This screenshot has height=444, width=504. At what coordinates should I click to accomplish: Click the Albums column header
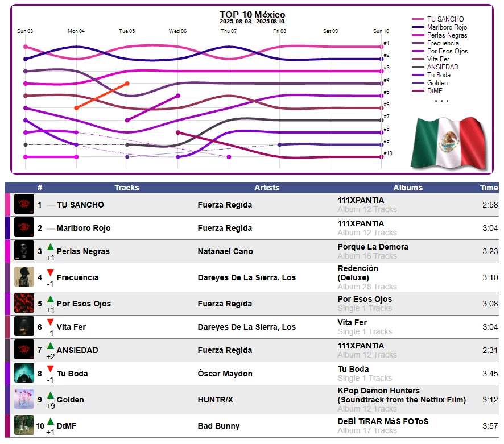[407, 188]
